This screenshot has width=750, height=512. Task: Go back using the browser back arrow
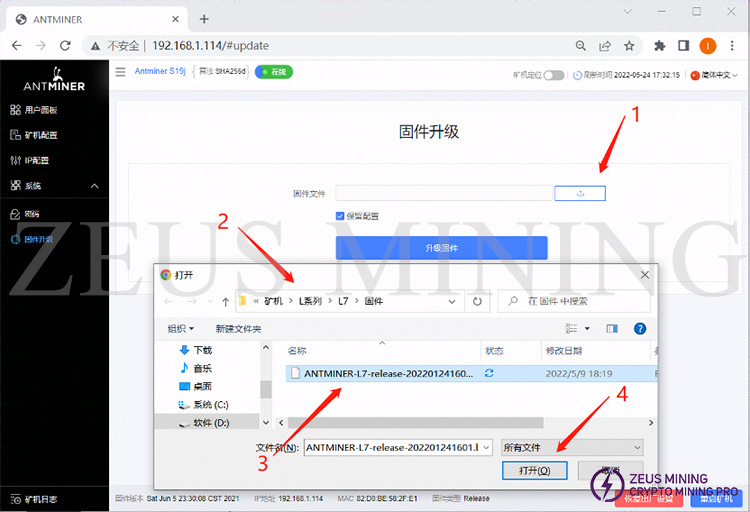click(17, 45)
